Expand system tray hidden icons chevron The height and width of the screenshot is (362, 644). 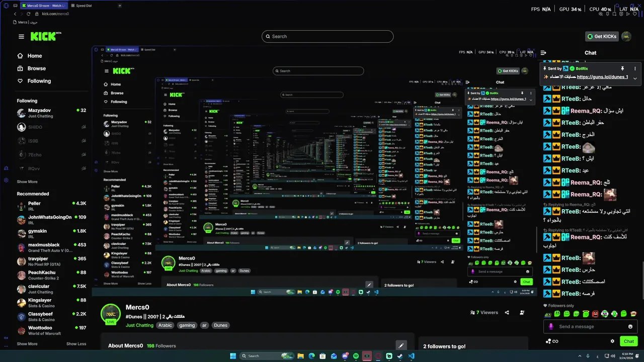tap(579, 356)
